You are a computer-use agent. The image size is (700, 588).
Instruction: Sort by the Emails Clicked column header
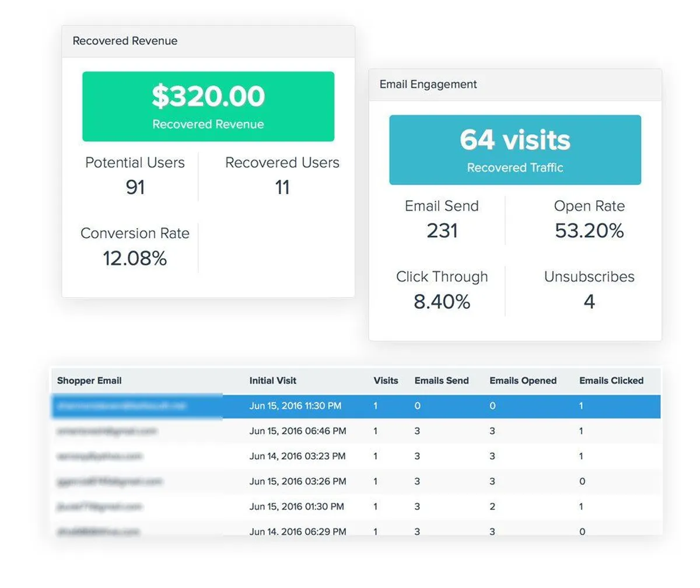tap(611, 380)
